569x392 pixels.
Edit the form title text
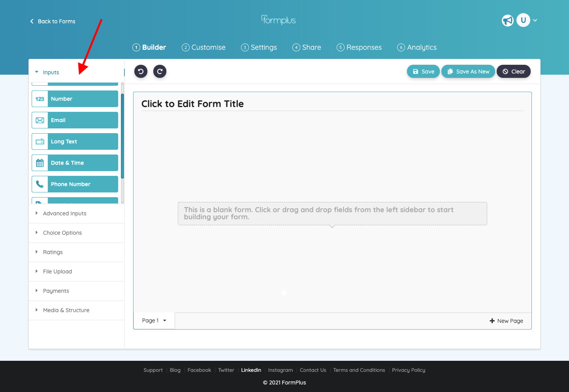(192, 104)
